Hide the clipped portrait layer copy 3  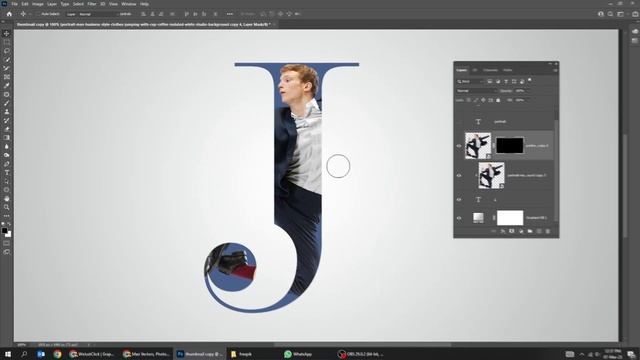pyautogui.click(x=459, y=176)
